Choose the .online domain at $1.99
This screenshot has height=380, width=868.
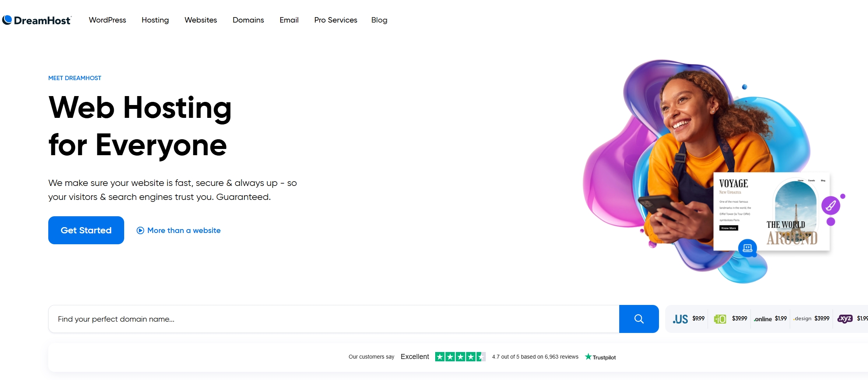point(770,319)
